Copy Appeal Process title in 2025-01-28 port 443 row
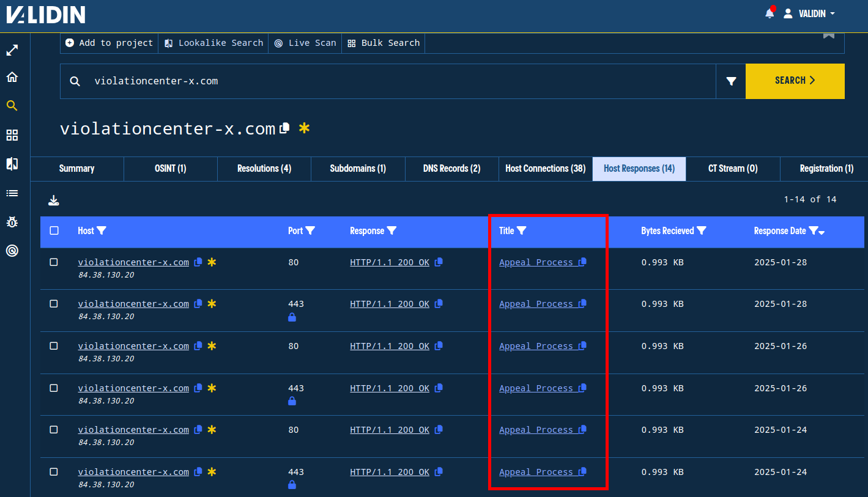Image resolution: width=868 pixels, height=497 pixels. pyautogui.click(x=582, y=304)
